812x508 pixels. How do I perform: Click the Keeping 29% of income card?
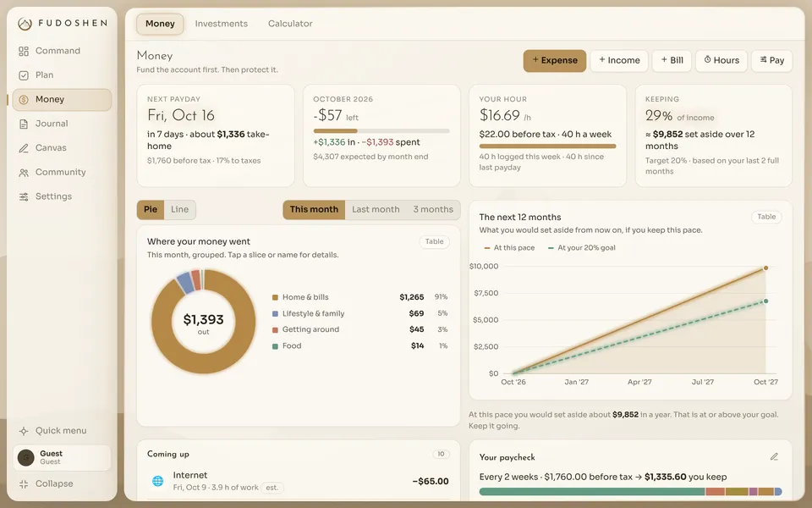click(714, 135)
